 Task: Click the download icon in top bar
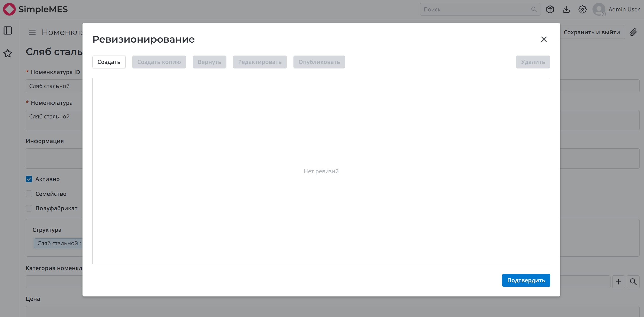(566, 9)
